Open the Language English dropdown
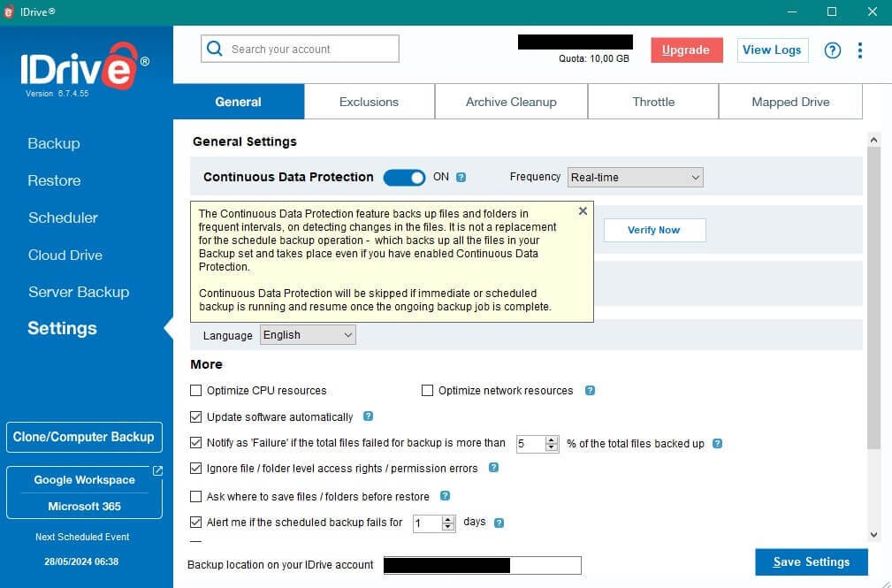This screenshot has height=588, width=892. (x=308, y=335)
